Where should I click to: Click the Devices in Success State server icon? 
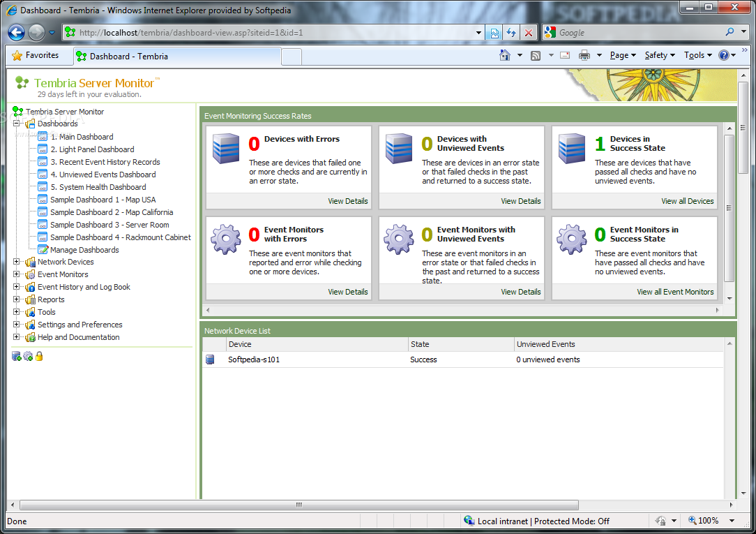pyautogui.click(x=572, y=148)
